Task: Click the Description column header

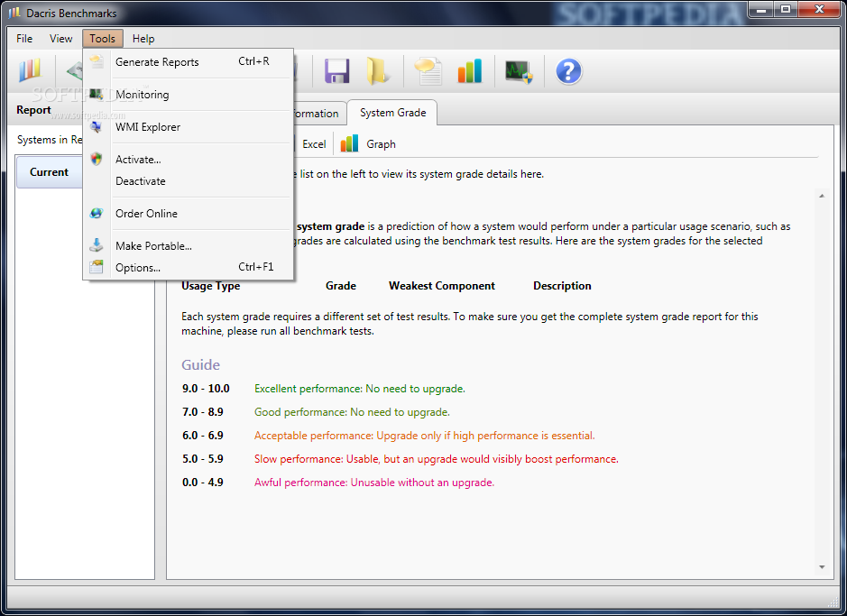Action: (562, 286)
